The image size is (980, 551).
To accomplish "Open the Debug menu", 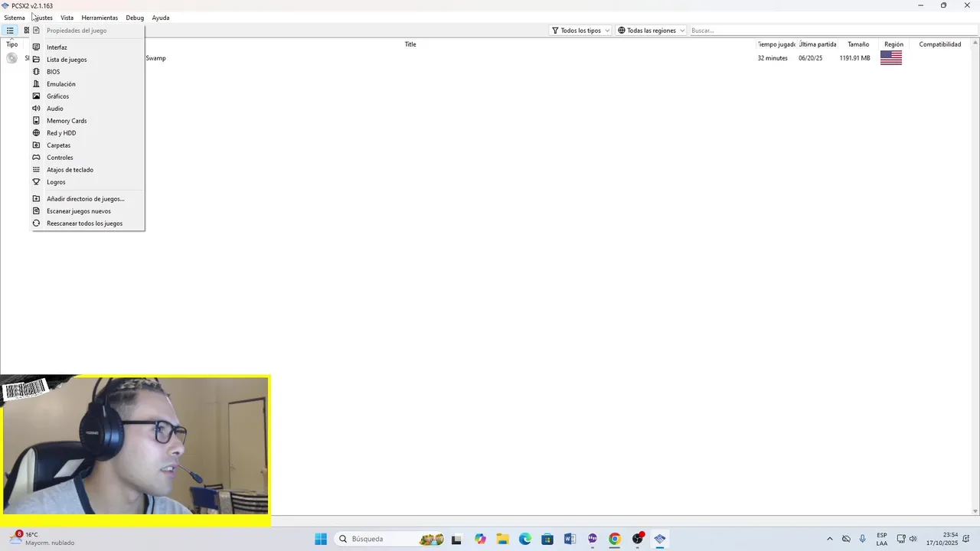I will (135, 18).
